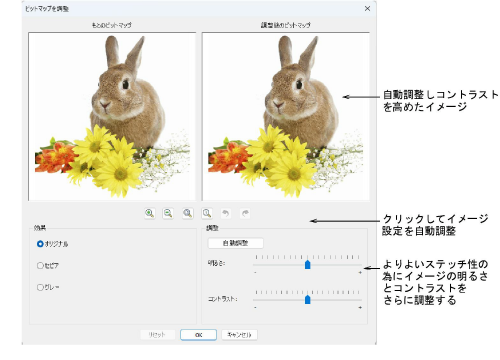Click the 明るさ label text
Image resolution: width=500 pixels, height=360 pixels.
216,263
